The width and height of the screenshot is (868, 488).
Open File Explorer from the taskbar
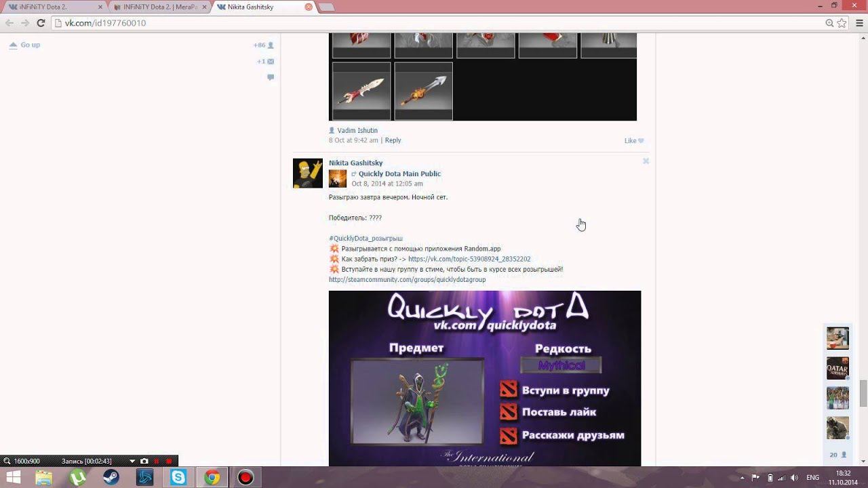tap(44, 478)
